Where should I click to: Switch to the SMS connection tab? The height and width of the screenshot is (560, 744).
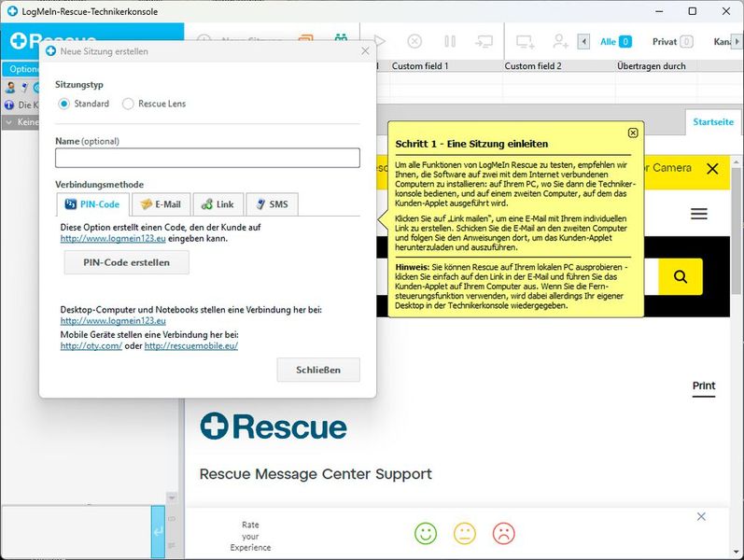tap(273, 204)
